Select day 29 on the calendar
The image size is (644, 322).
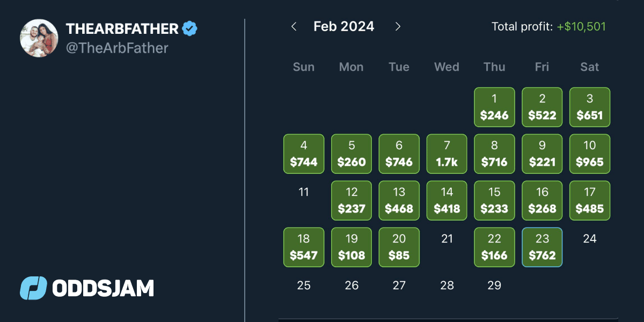[x=494, y=286]
